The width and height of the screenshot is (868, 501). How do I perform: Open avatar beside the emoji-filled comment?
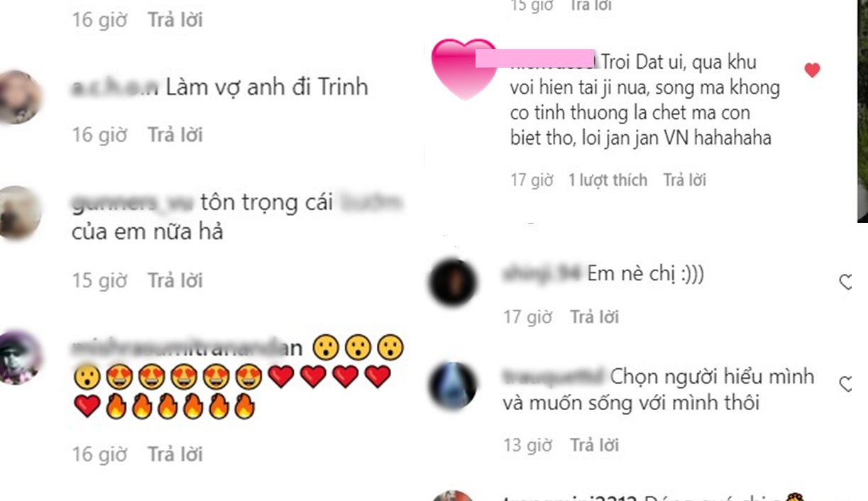[18, 358]
